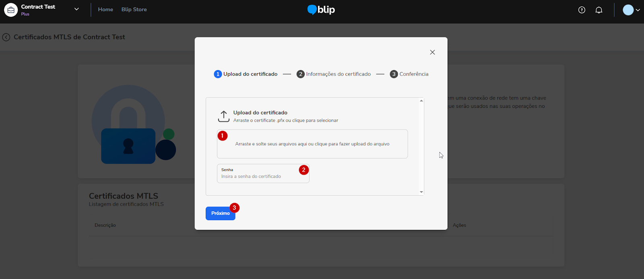Click the scrollbar down arrow in form

(421, 192)
